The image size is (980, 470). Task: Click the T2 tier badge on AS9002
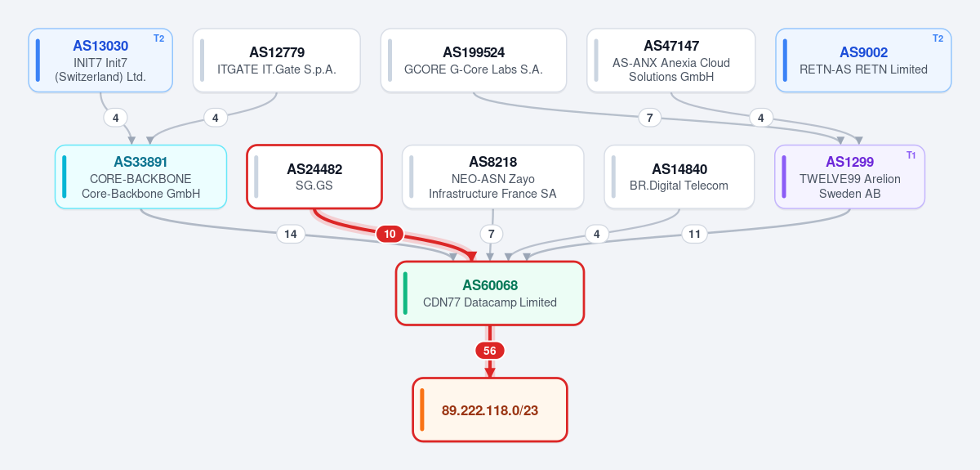(938, 38)
